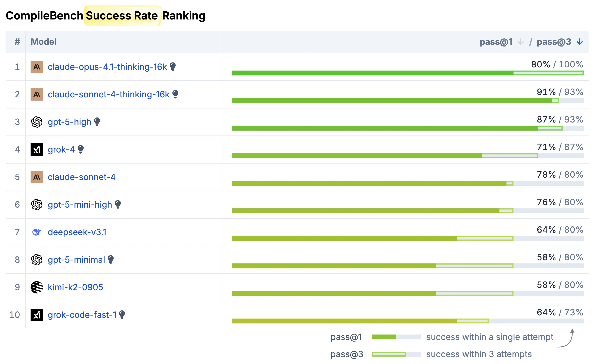Sort by pass@1 using its arrow
This screenshot has width=595, height=364.
click(521, 42)
